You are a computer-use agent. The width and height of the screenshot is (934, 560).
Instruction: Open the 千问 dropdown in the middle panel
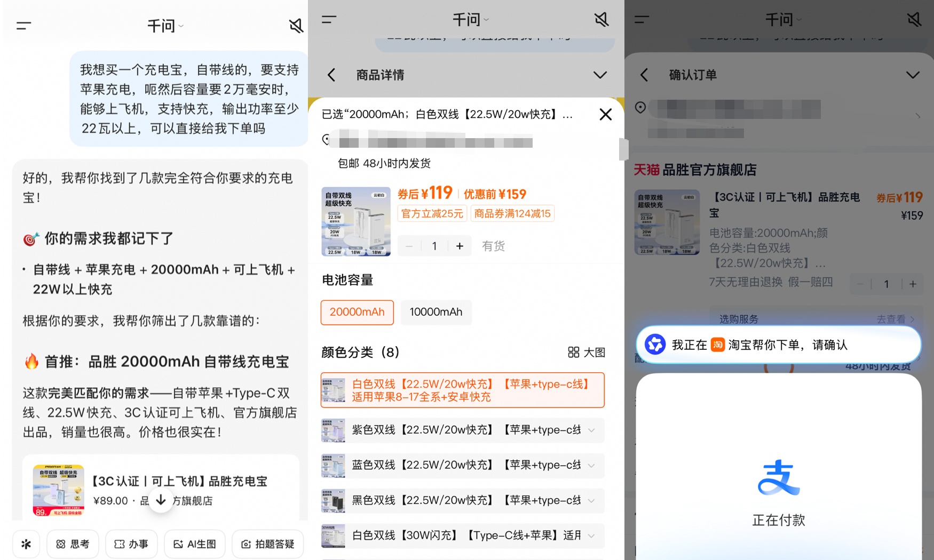470,20
